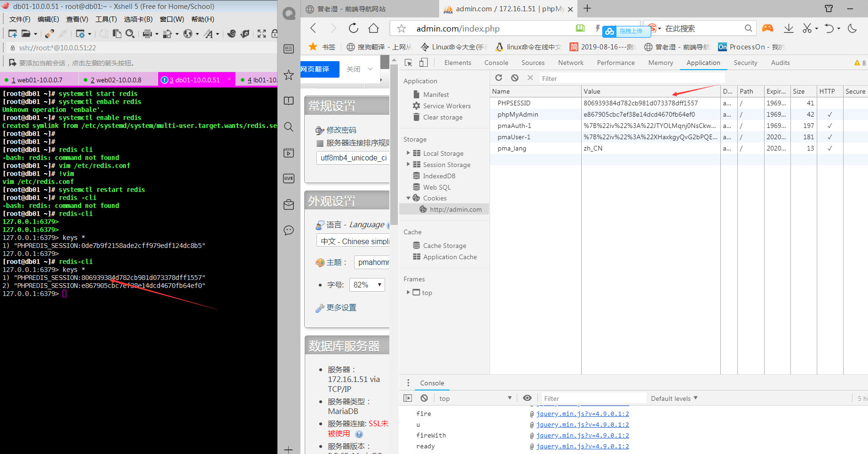Delete selected cookie with X icon

pos(530,78)
